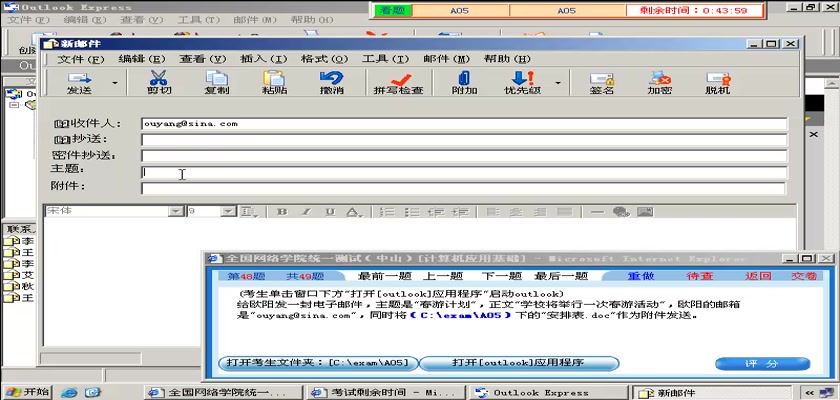
Task: Click the insert picture icon
Action: coord(646,212)
